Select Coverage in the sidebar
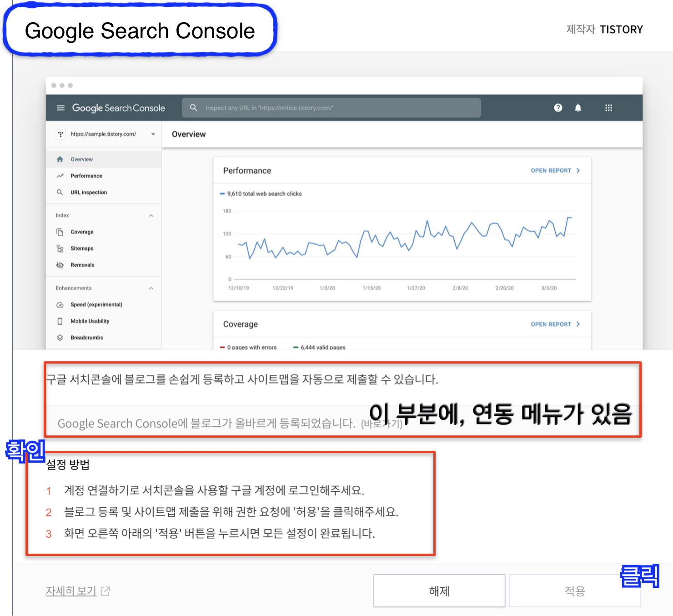673x616 pixels. [x=104, y=232]
